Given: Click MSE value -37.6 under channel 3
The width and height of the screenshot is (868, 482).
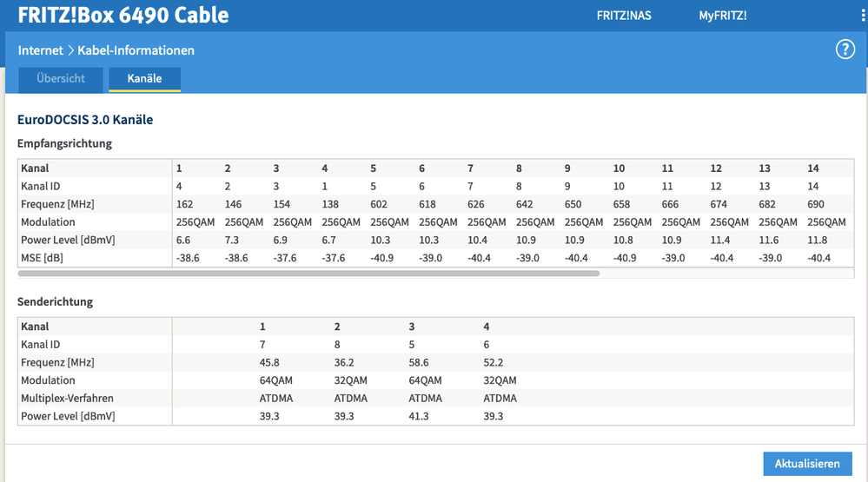Looking at the screenshot, I should [x=285, y=258].
